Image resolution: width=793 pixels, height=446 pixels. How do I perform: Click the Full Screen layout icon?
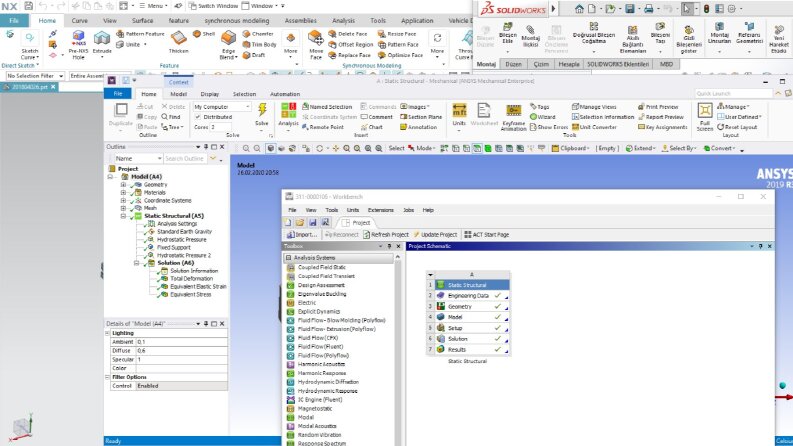(704, 110)
